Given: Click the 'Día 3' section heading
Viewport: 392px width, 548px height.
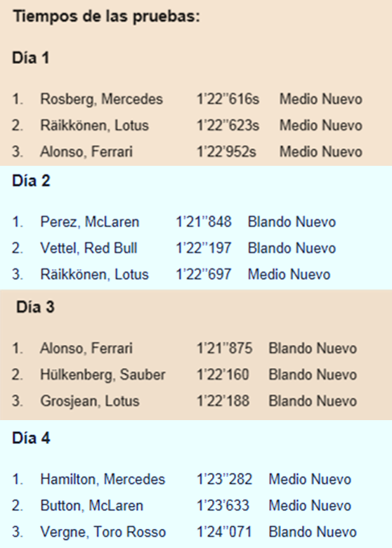Looking at the screenshot, I should pos(35,307).
